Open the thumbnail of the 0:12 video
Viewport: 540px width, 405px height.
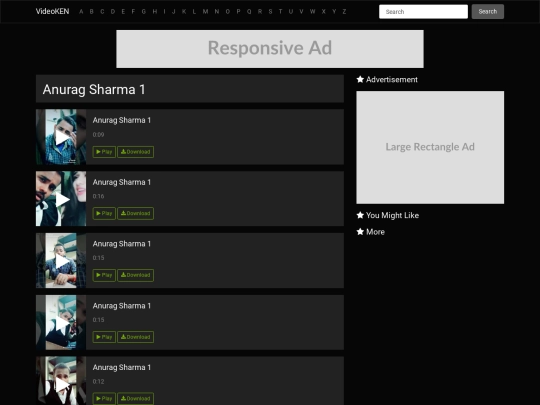click(x=61, y=381)
